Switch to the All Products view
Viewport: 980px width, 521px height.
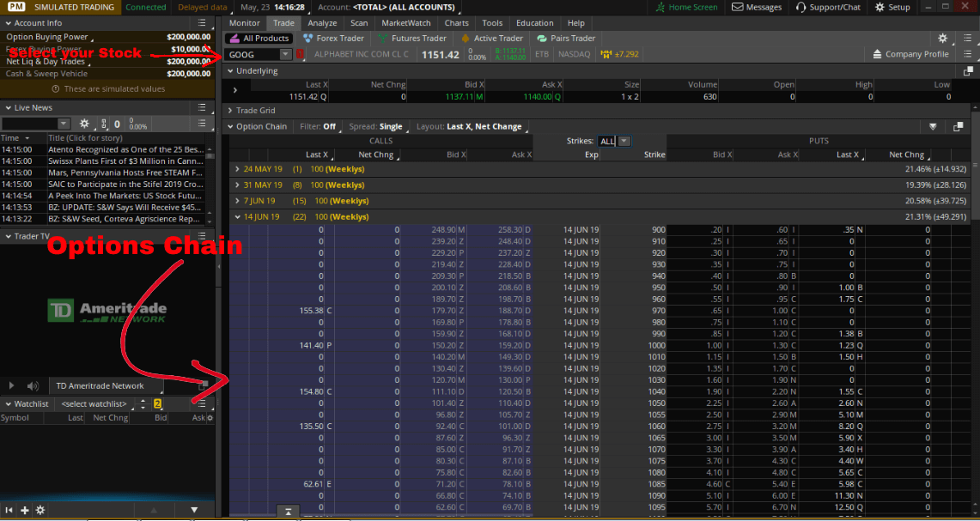click(x=259, y=38)
